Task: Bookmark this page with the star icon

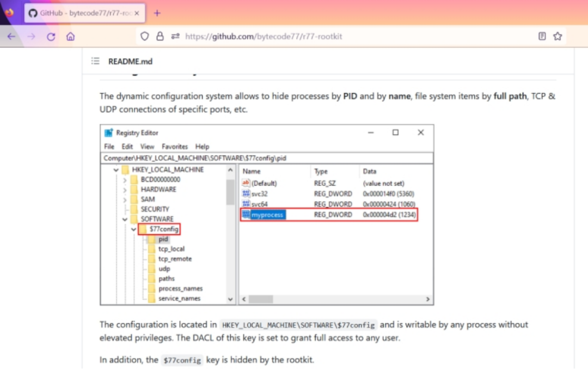Action: 558,37
